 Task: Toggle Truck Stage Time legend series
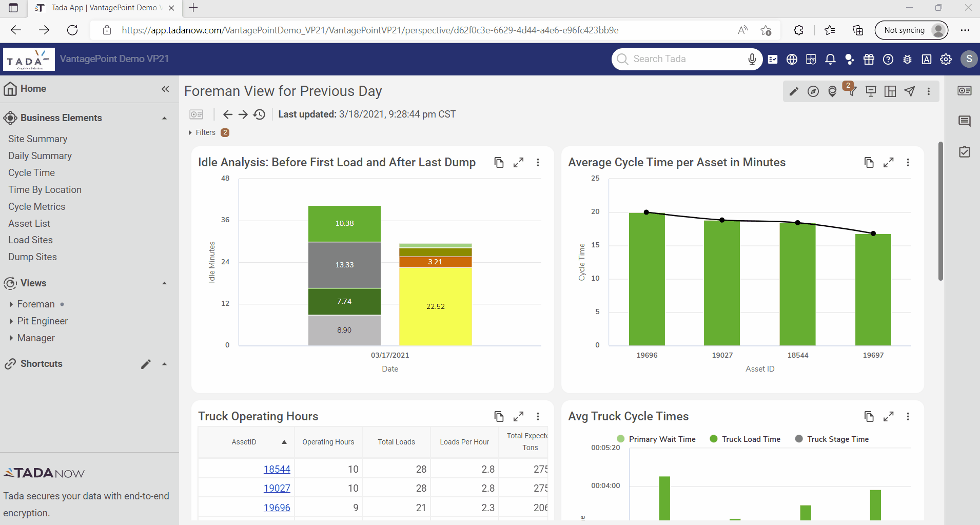pyautogui.click(x=832, y=439)
